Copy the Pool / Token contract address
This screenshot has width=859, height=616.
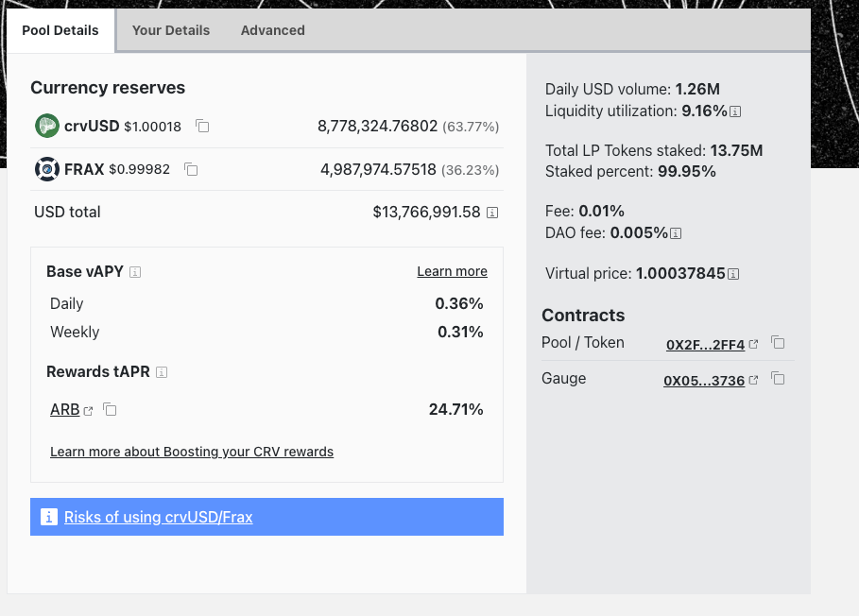tap(778, 343)
